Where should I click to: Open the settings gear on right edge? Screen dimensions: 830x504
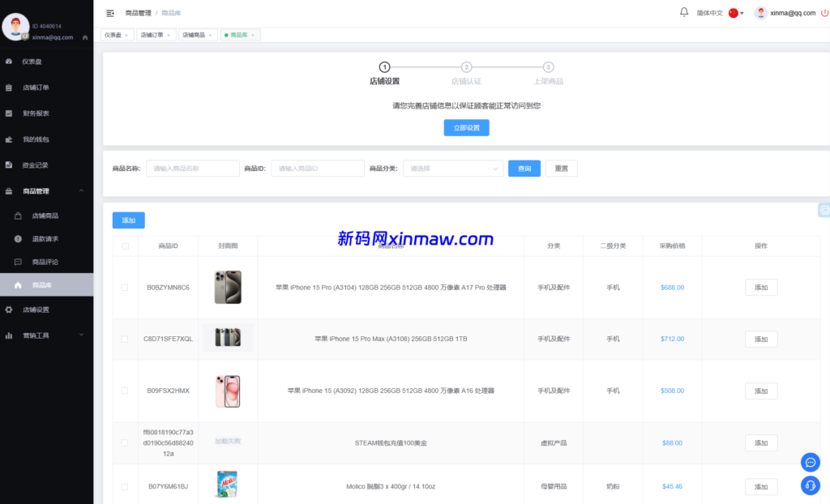coord(824,210)
